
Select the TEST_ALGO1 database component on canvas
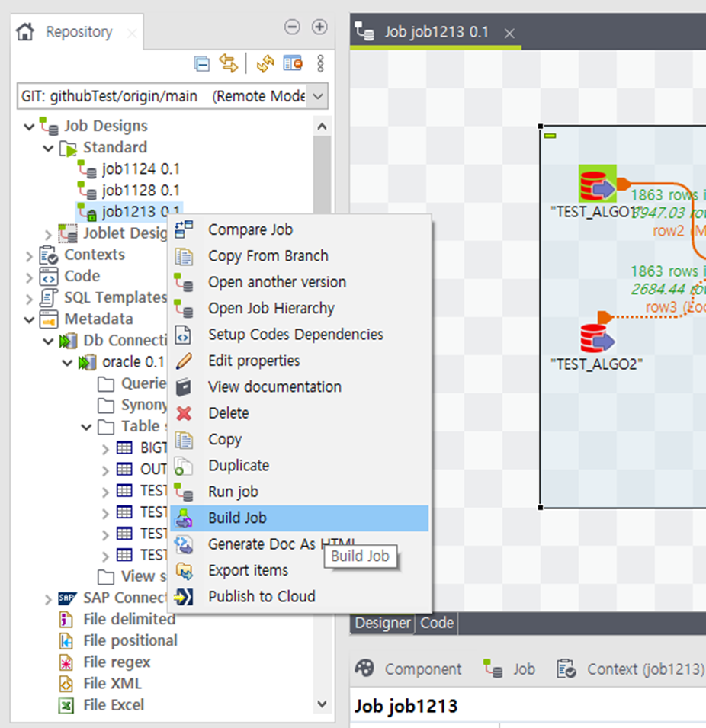[597, 184]
